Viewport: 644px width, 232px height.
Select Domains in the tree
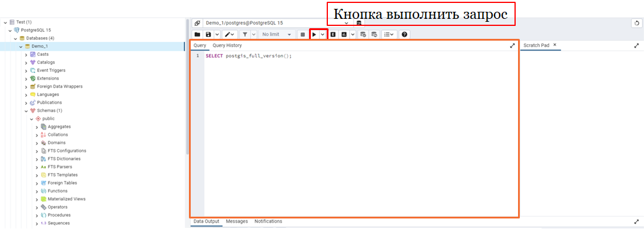point(57,143)
